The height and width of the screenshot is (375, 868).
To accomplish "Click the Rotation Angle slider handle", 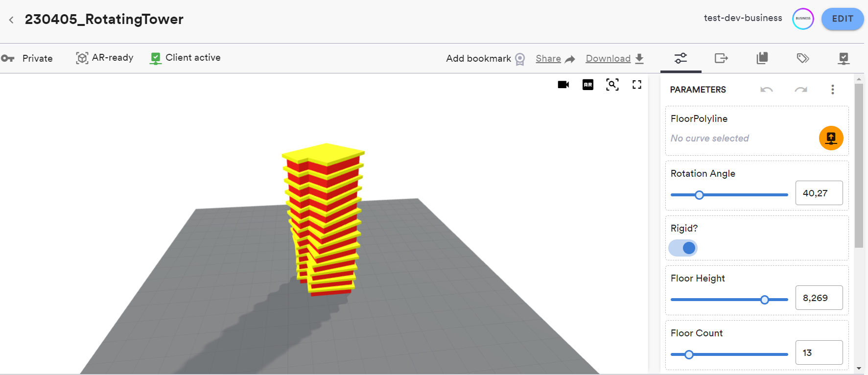I will 699,195.
